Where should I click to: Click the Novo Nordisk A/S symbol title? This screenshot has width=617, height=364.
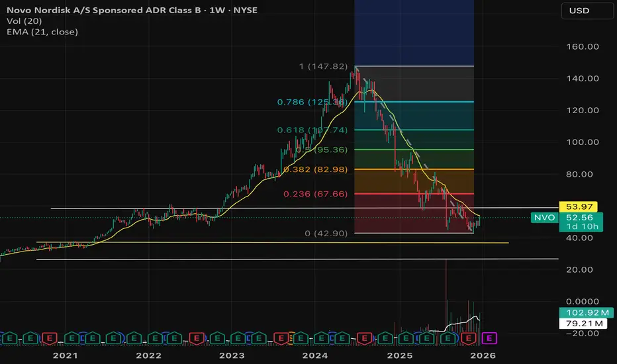pos(132,10)
